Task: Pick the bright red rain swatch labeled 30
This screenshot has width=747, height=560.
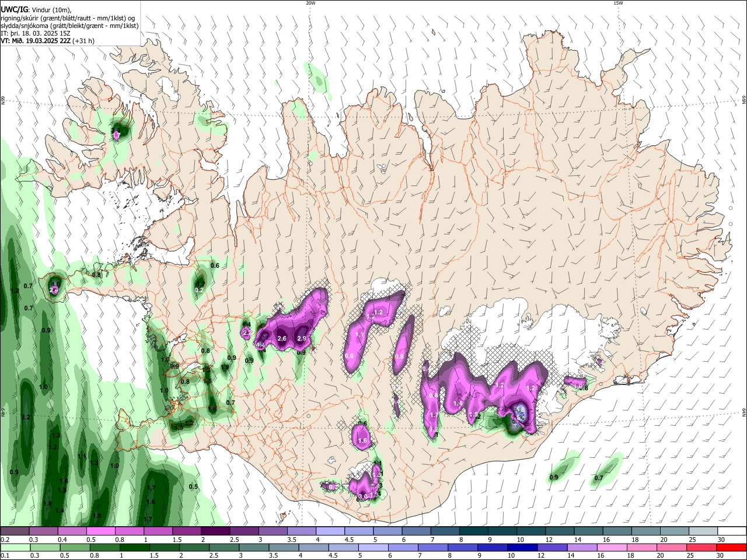Action: pos(731,547)
